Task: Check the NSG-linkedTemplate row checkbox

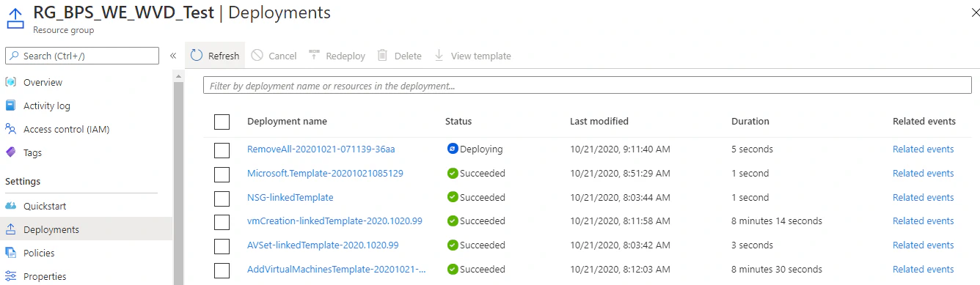Action: pyautogui.click(x=222, y=198)
